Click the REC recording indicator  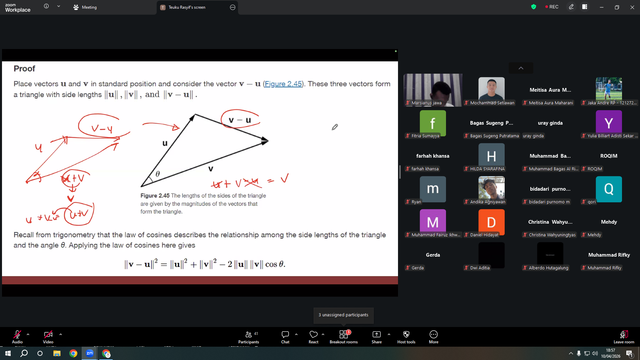tap(551, 7)
